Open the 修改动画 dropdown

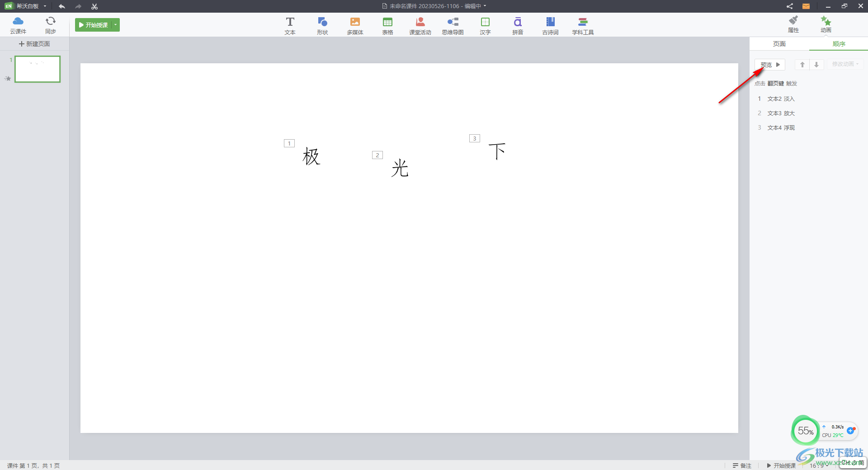point(845,64)
